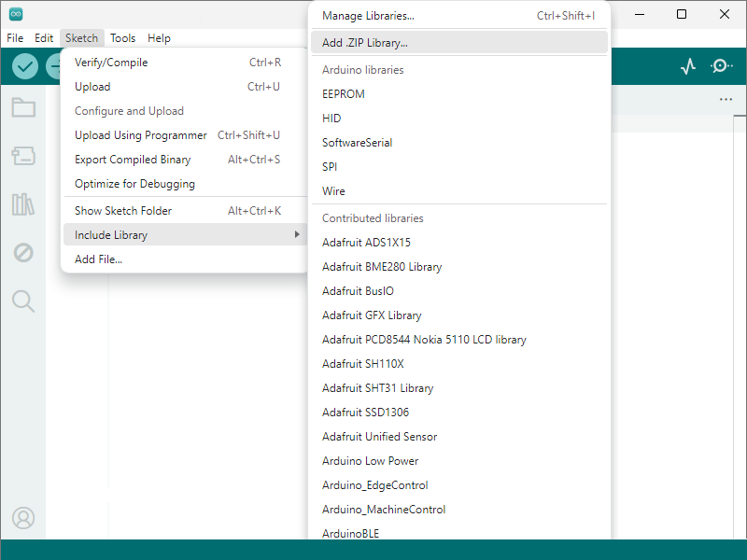The image size is (747, 560).
Task: Include the SPI library
Action: point(459,167)
